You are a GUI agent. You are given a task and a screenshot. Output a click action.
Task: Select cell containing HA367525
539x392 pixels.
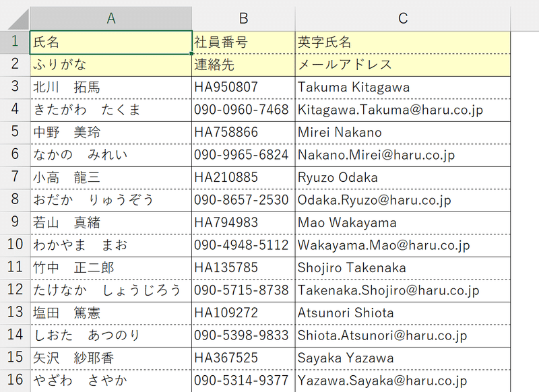coord(243,359)
